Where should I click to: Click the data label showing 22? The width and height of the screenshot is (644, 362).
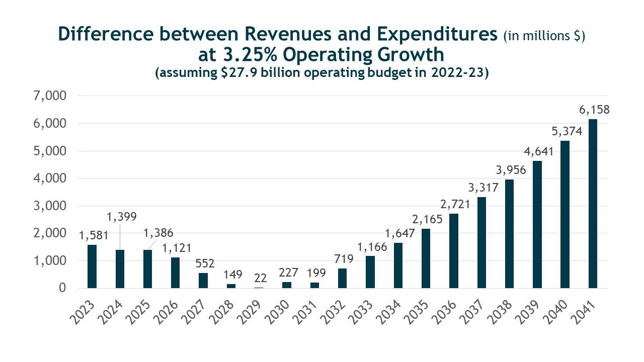[259, 277]
